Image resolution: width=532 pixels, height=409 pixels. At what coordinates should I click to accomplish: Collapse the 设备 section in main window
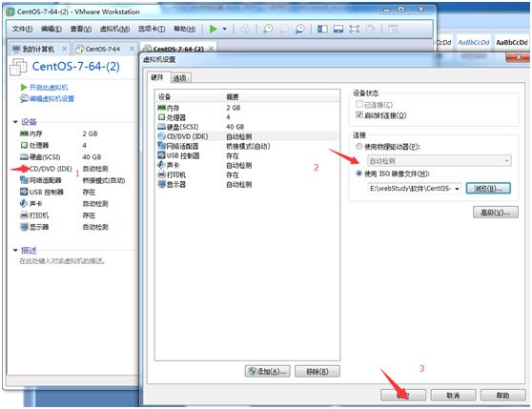point(15,122)
